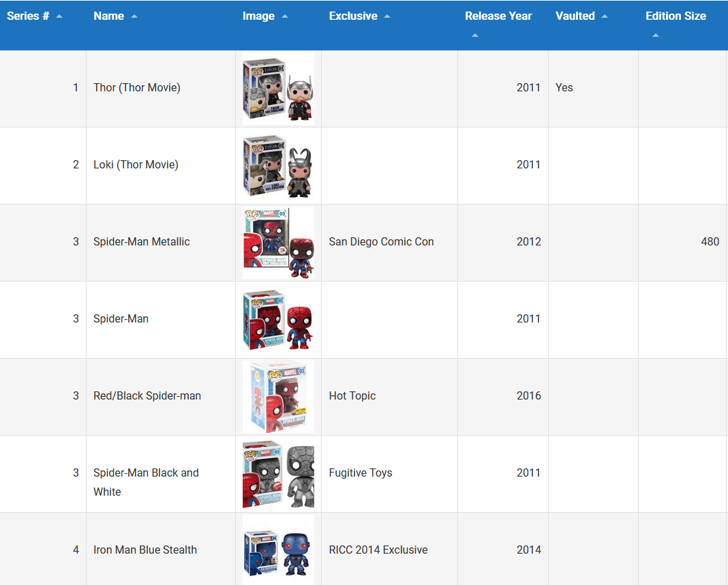Click series number 2 in Loki row
The width and height of the screenshot is (728, 585).
point(76,165)
